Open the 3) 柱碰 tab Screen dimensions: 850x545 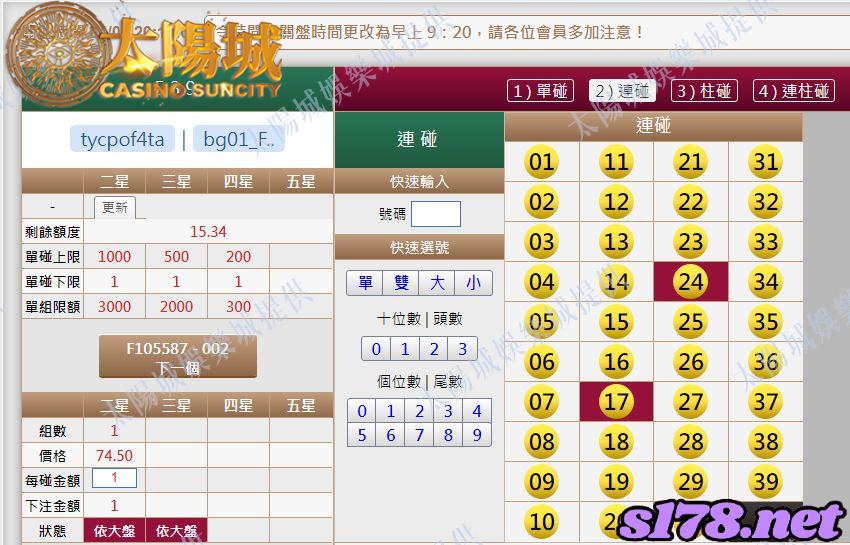(x=705, y=91)
